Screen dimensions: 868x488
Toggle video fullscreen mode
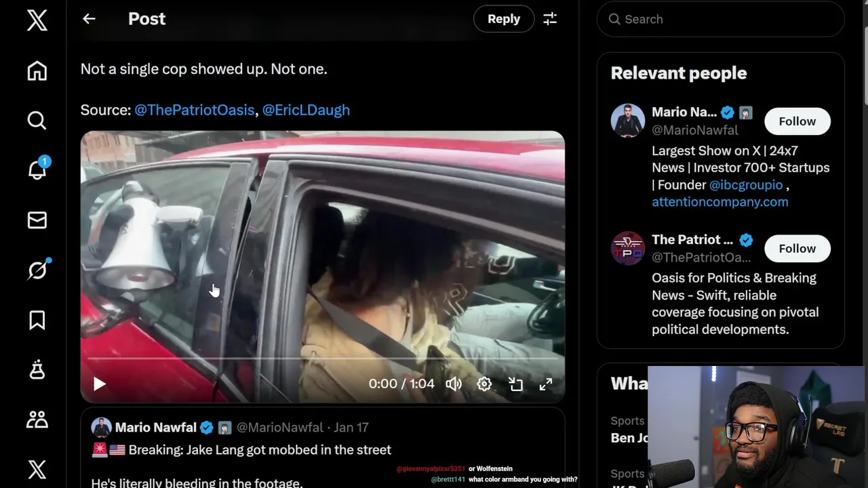pyautogui.click(x=546, y=384)
